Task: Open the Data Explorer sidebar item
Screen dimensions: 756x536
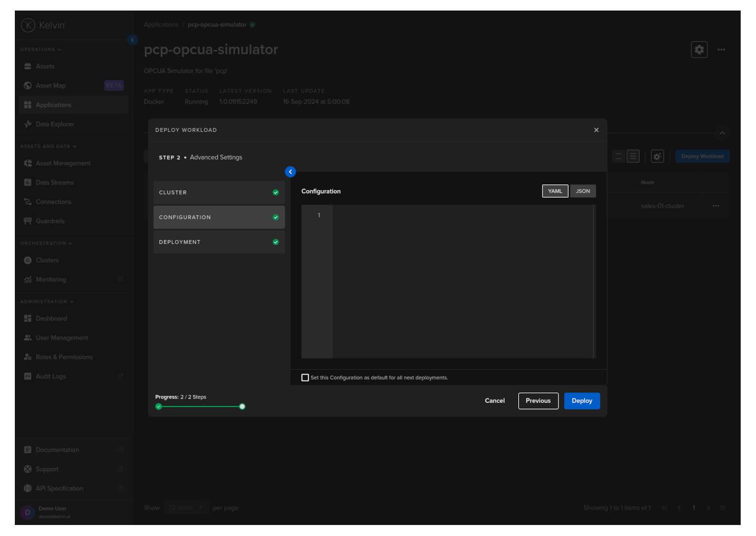Action: (x=55, y=124)
